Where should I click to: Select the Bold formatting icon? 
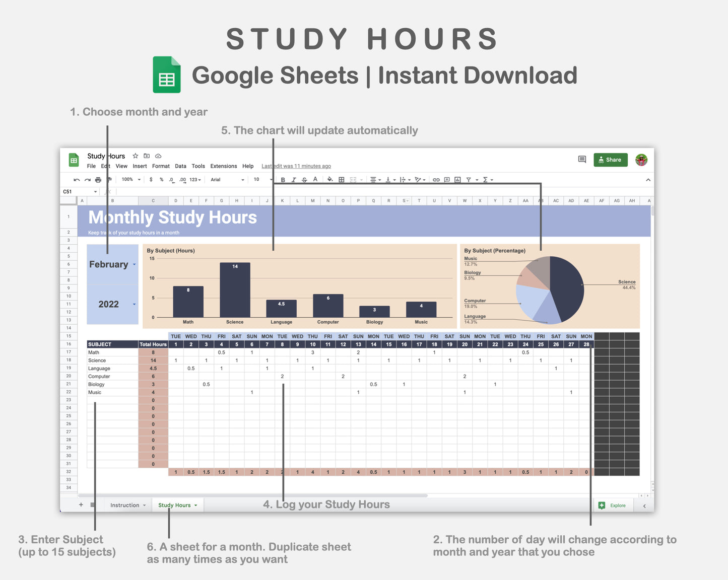pos(283,180)
